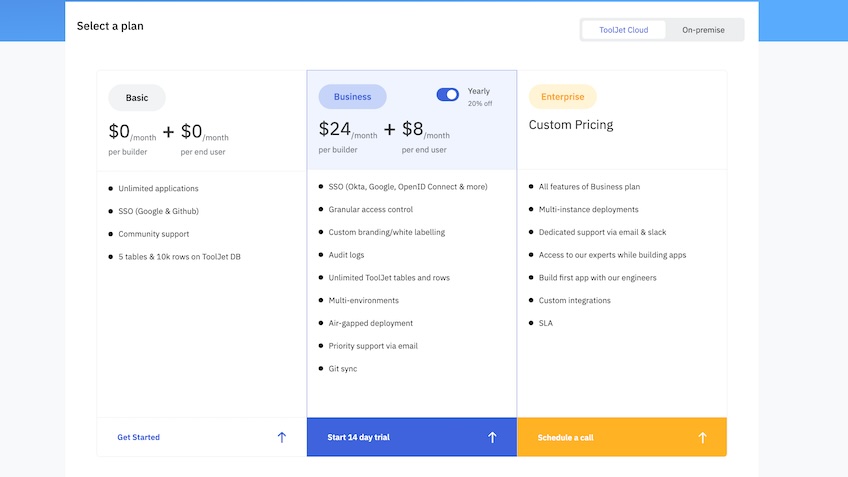
Task: Click 'SSO (Okta, Google, OpenID Connect & more)'
Action: tap(408, 187)
